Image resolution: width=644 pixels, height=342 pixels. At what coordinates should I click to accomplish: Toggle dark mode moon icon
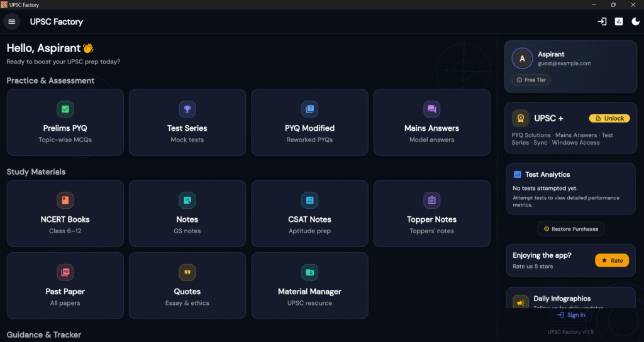pos(635,22)
